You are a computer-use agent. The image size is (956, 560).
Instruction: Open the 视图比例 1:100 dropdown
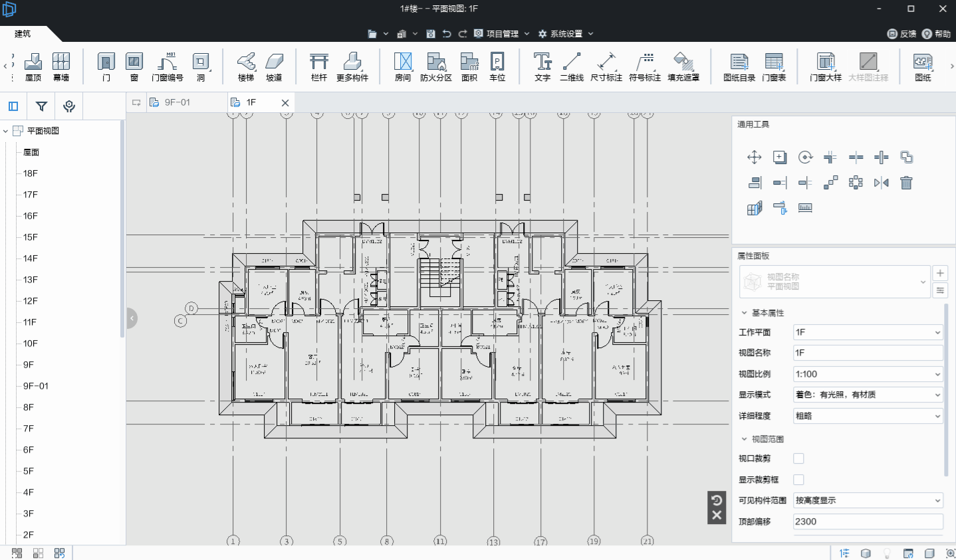868,374
